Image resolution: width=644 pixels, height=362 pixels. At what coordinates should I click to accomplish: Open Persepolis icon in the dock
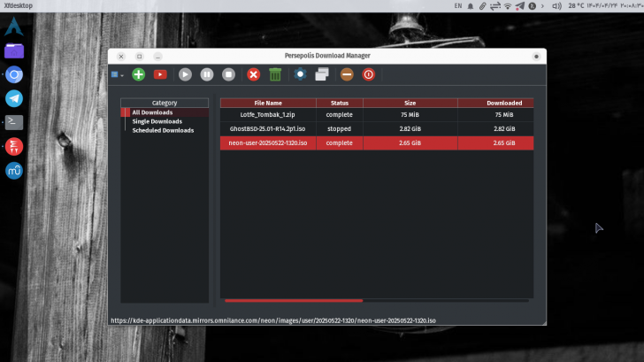point(14,147)
